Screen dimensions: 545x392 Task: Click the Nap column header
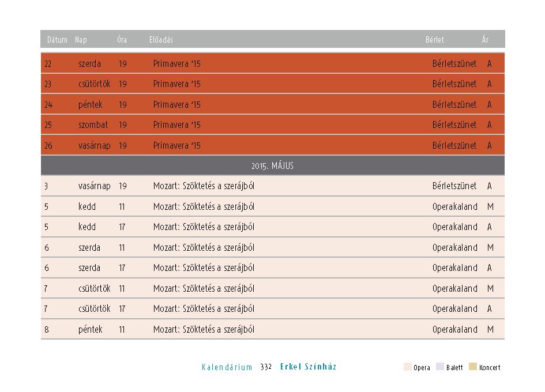[81, 40]
